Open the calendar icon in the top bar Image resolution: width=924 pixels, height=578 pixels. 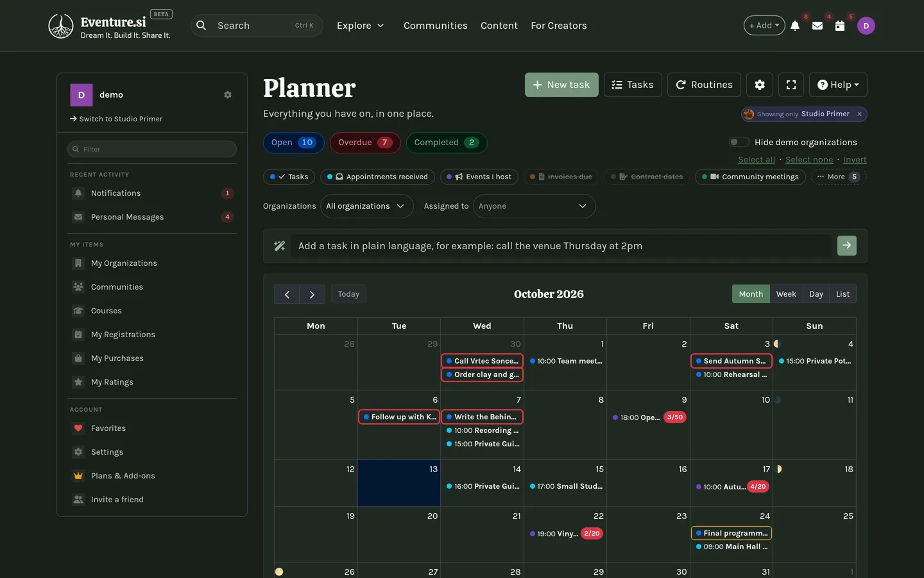(x=839, y=26)
